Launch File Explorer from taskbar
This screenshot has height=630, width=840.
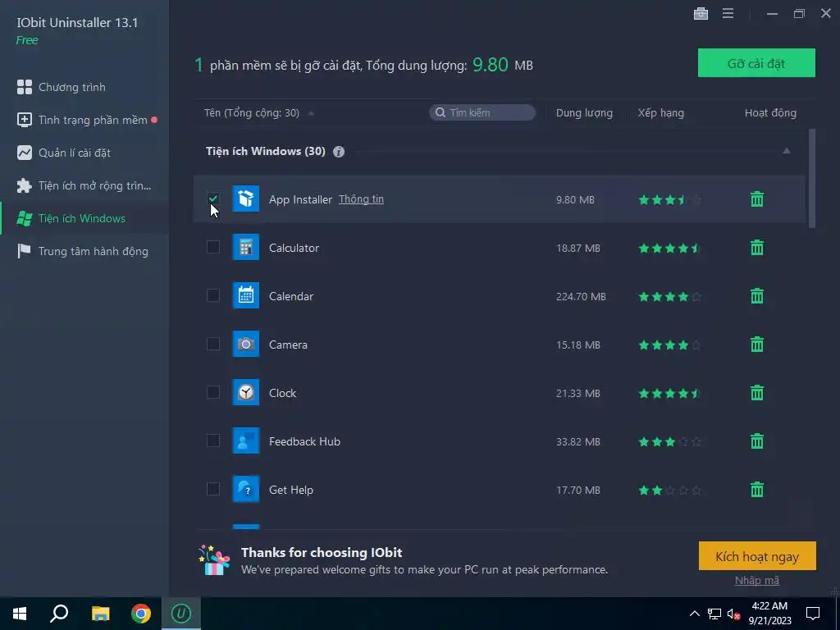tap(100, 614)
